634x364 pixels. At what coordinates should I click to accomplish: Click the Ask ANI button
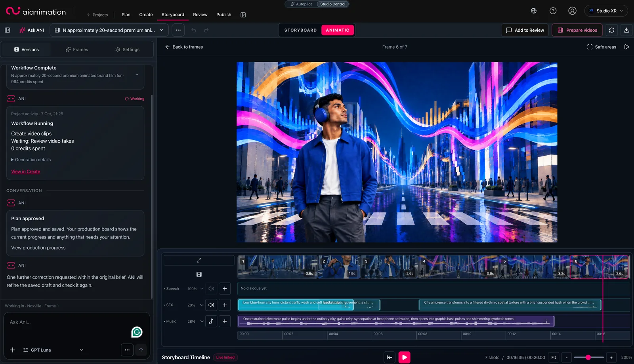click(x=32, y=30)
